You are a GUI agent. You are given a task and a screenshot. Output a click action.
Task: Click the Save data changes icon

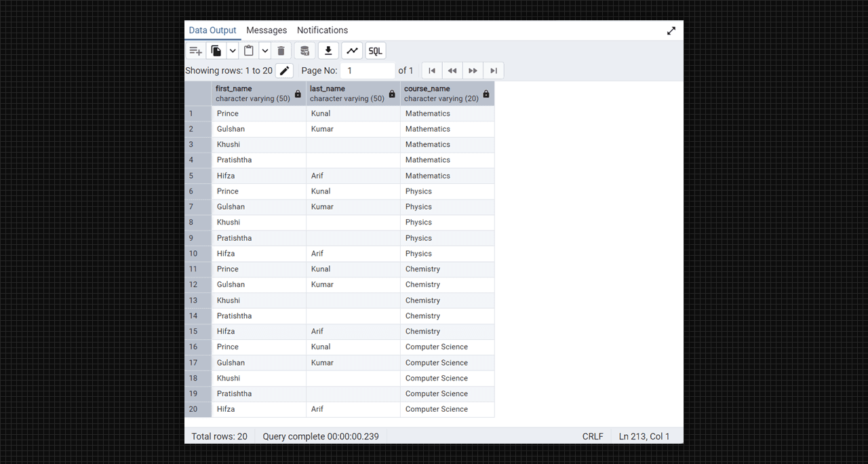tap(304, 51)
